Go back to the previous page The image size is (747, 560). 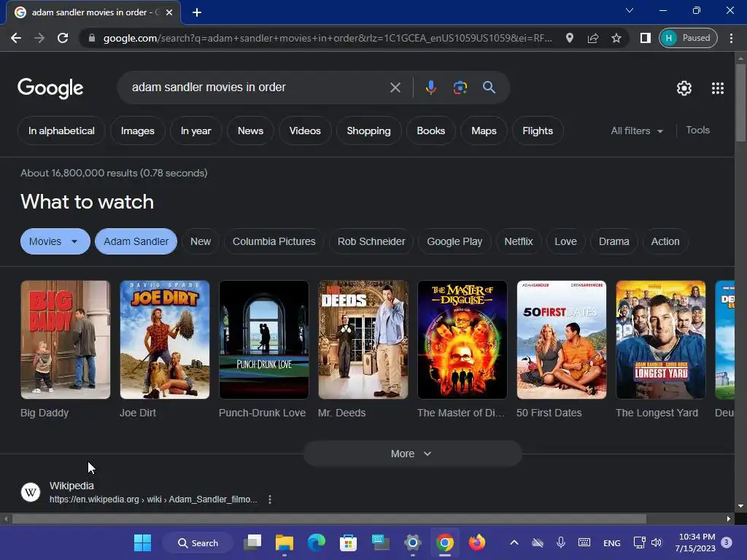tap(16, 38)
